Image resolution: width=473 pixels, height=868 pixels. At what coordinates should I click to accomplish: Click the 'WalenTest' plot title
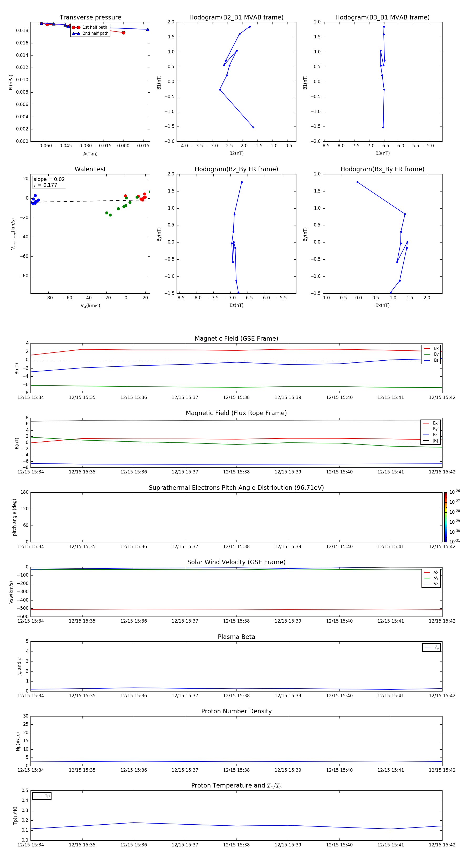click(x=90, y=169)
